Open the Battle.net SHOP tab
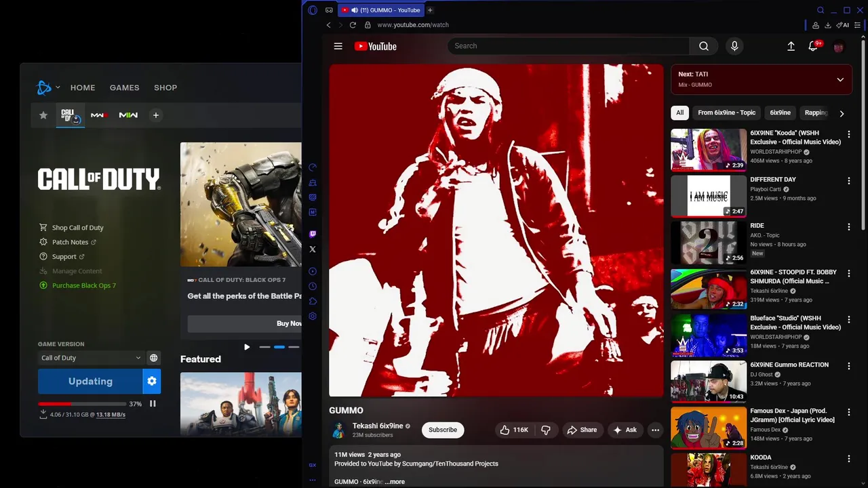The image size is (868, 488). (x=165, y=87)
